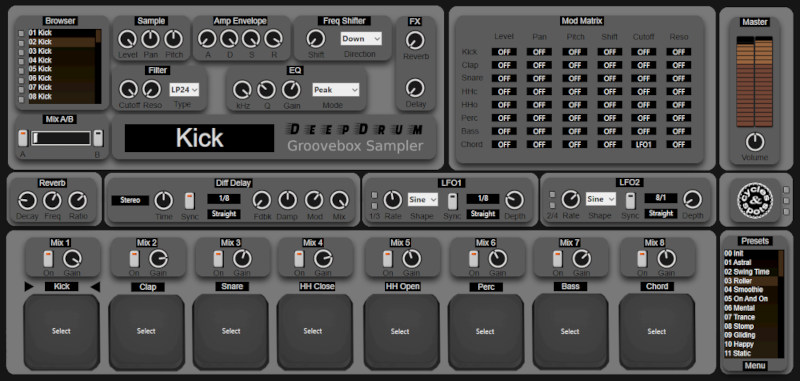This screenshot has width=800, height=381.
Task: Click the Amp Envelope S knob
Action: [251, 39]
